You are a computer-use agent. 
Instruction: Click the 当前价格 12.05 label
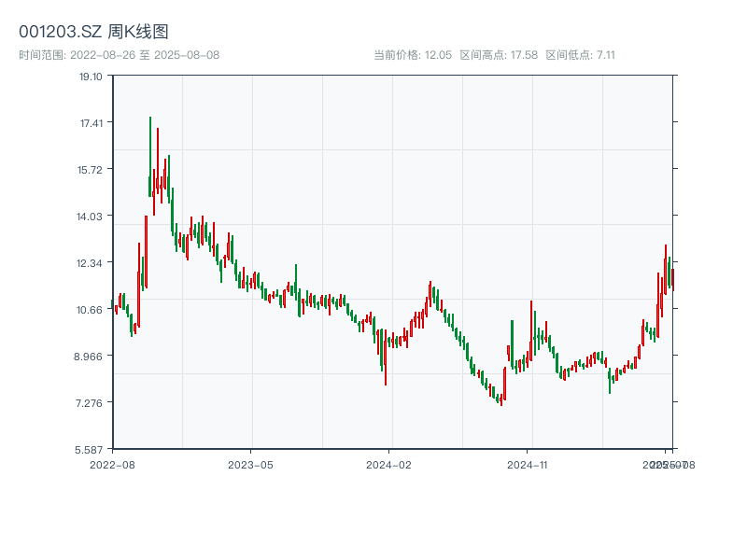[413, 55]
